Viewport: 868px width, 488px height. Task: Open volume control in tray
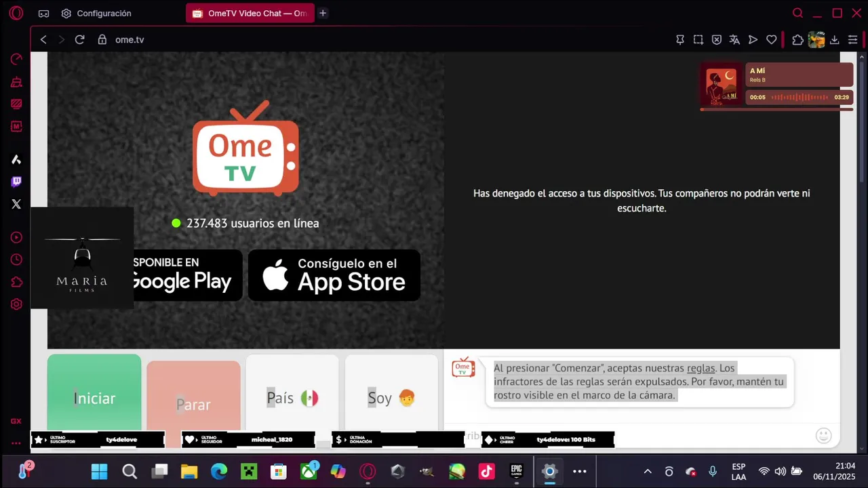click(781, 471)
